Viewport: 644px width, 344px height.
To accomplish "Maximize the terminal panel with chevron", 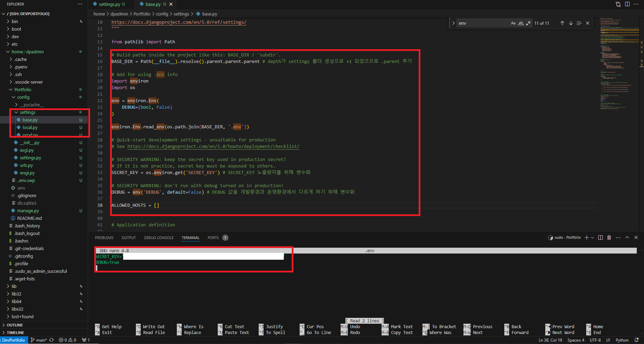I will [x=627, y=238].
